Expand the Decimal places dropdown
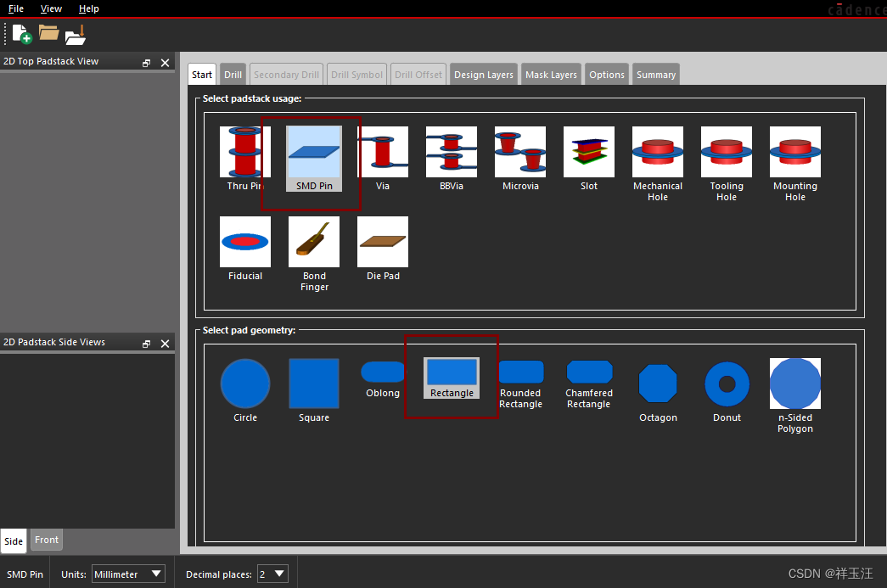 272,574
